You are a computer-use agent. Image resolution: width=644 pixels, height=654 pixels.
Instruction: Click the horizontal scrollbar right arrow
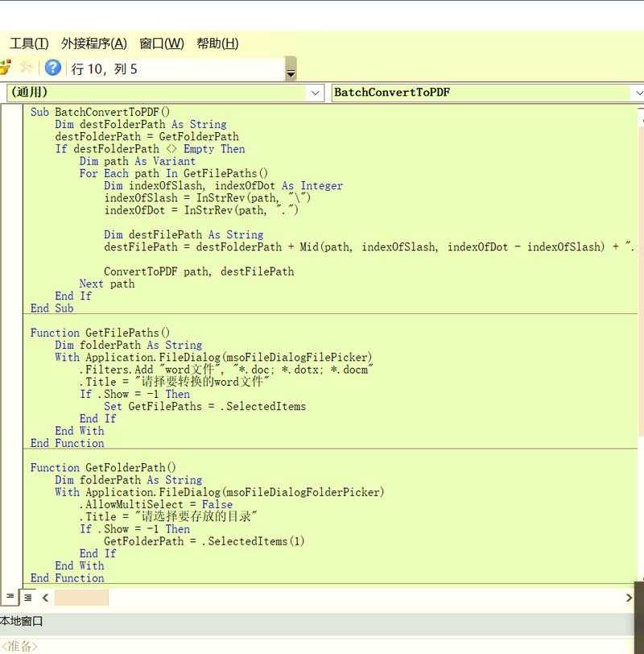tap(629, 598)
